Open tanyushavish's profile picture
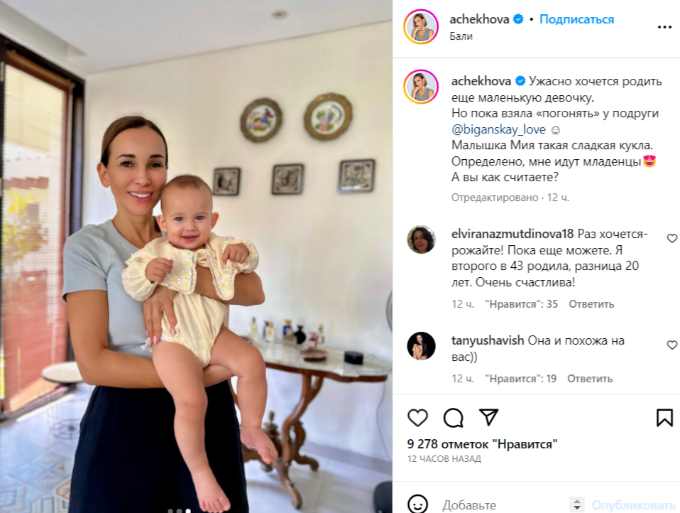680x513 pixels. (421, 346)
